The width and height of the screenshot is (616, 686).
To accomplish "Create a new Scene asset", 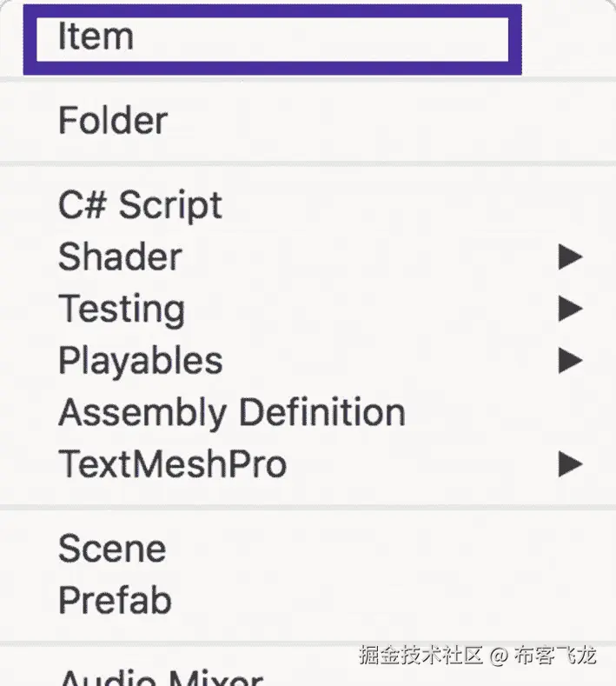I will point(112,549).
